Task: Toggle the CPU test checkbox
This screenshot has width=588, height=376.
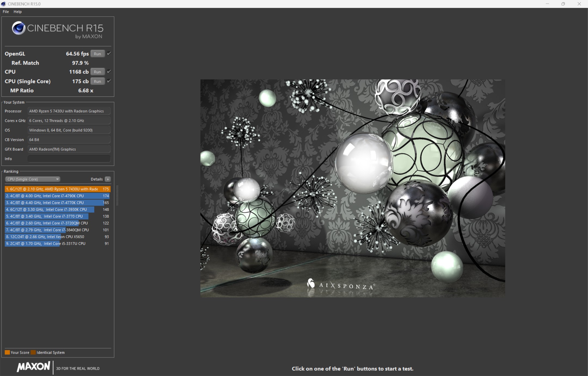Action: click(x=109, y=71)
